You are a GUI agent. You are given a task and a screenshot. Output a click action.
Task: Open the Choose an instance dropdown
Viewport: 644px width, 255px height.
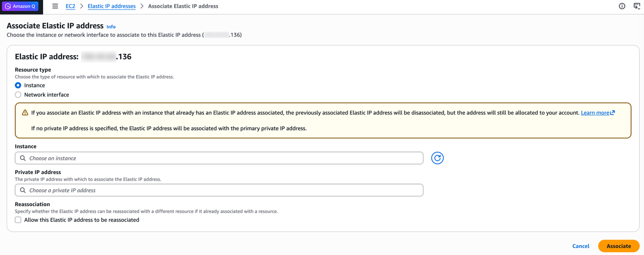[x=222, y=158]
